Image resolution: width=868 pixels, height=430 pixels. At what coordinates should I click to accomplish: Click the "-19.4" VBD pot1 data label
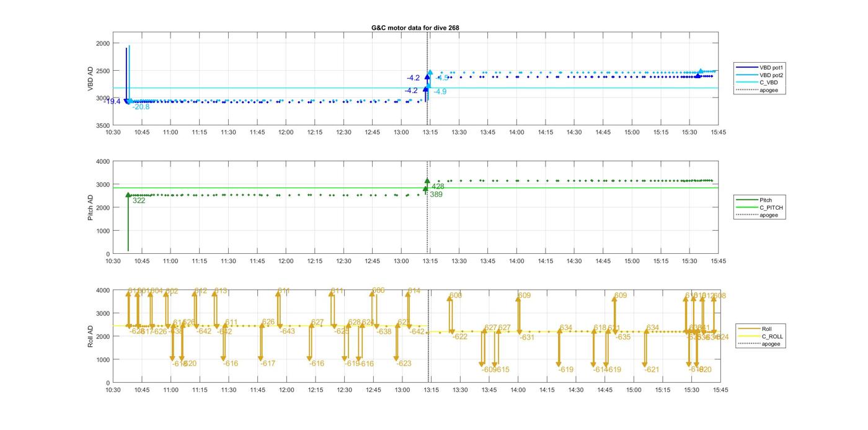113,102
